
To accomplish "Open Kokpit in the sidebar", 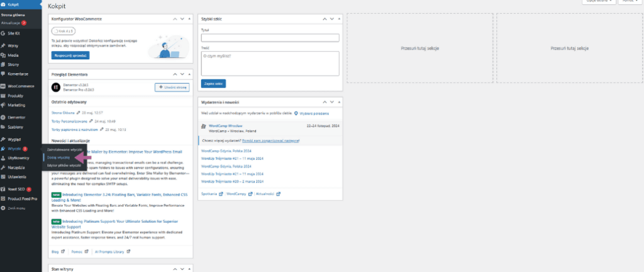I will 21,4.
